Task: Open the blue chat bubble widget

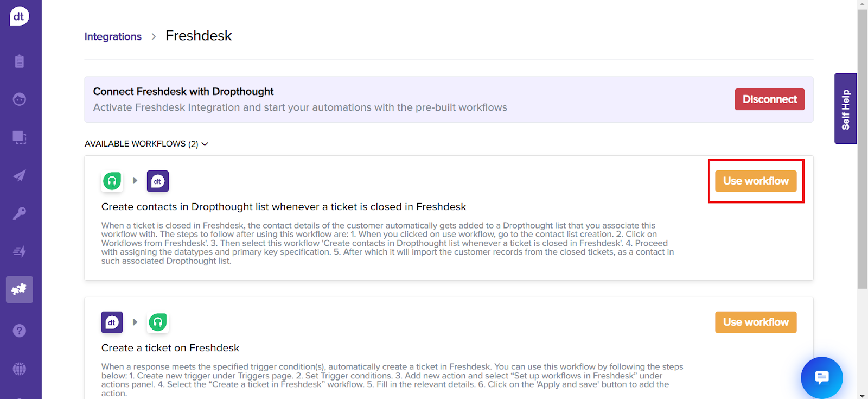Action: tap(821, 377)
